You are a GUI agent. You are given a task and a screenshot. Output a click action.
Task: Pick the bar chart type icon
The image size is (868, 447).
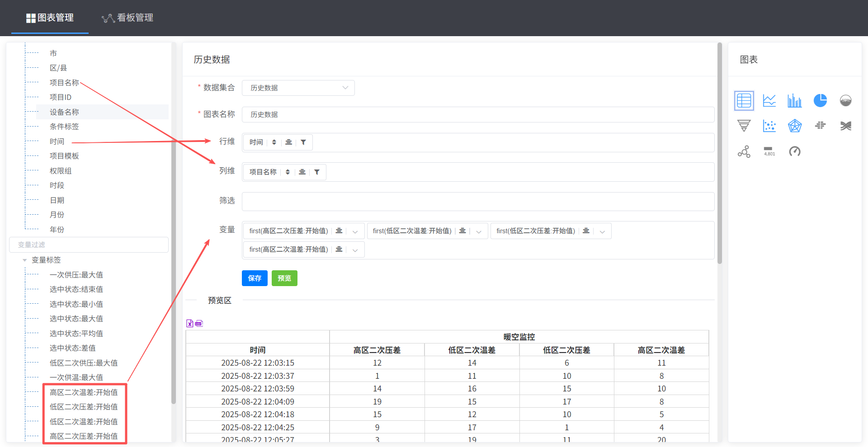(794, 100)
